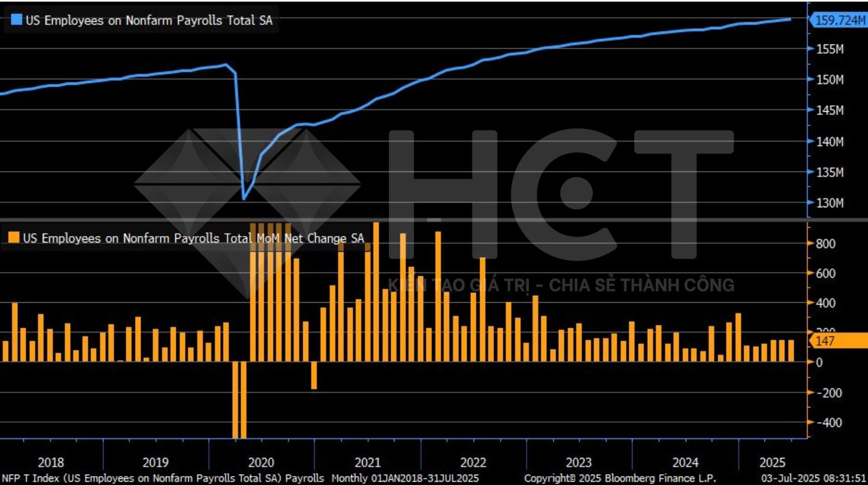
Task: Select the 'US Employees on Nonfarm Payrolls Total SA' legend label
Action: 149,20
